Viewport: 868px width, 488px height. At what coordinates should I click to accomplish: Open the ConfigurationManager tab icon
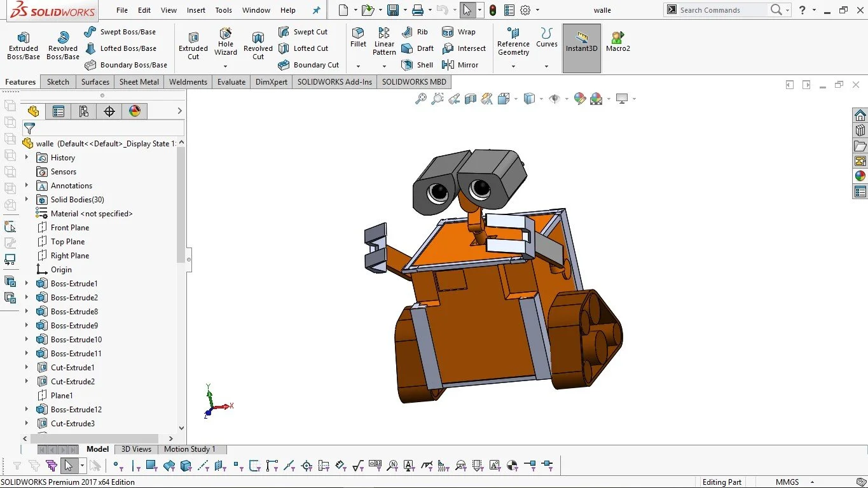(84, 111)
